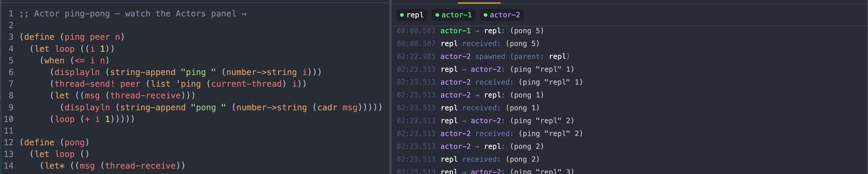Viewport: 868px width, 174px height.
Task: Click the timestamp 02:22.985 in the log
Action: click(416, 57)
